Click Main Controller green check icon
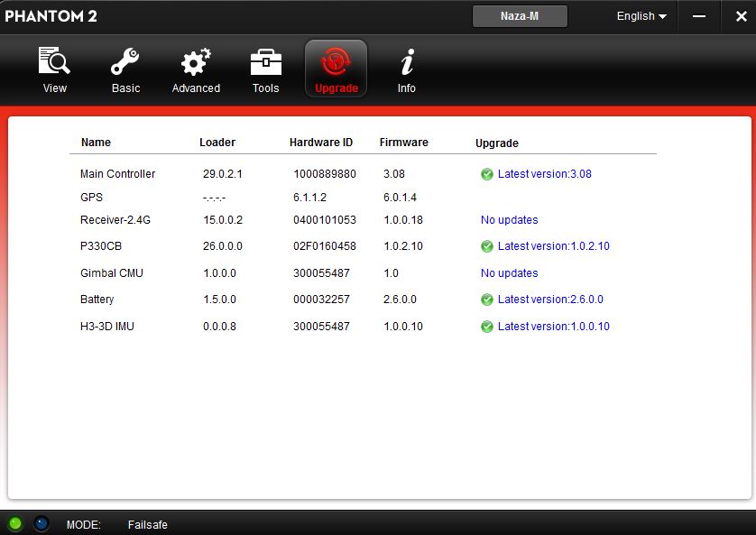This screenshot has height=535, width=756. pyautogui.click(x=487, y=174)
